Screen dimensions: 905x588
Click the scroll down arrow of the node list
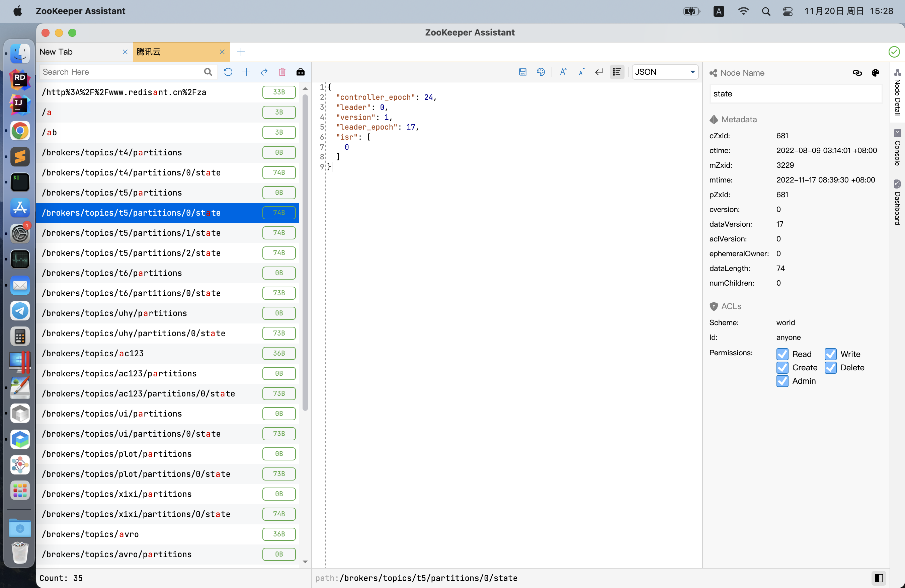pos(305,562)
